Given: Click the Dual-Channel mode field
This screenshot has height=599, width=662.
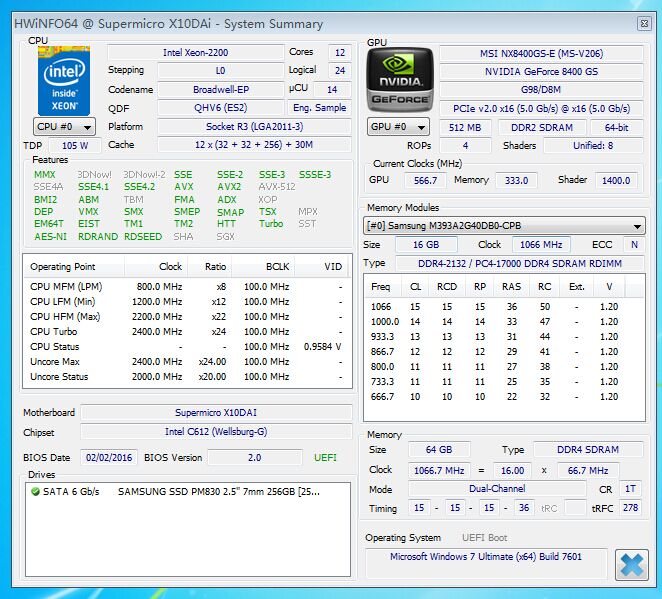Looking at the screenshot, I should [x=497, y=489].
